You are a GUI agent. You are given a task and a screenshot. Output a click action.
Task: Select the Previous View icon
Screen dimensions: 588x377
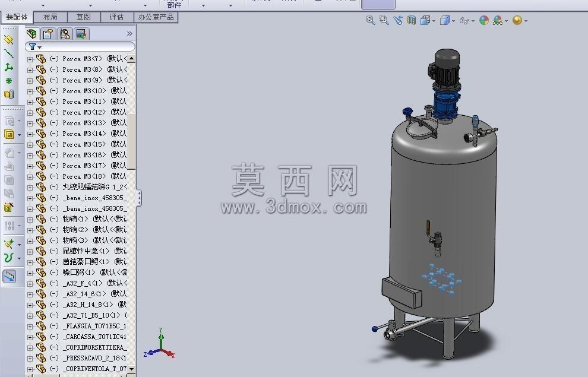[397, 20]
